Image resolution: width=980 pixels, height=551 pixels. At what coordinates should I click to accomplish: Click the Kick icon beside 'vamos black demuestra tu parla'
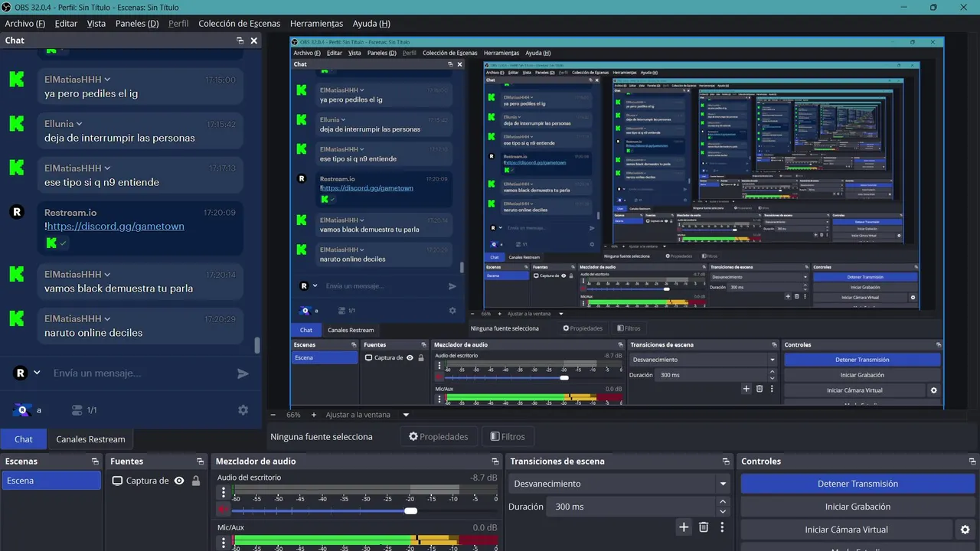click(x=17, y=274)
